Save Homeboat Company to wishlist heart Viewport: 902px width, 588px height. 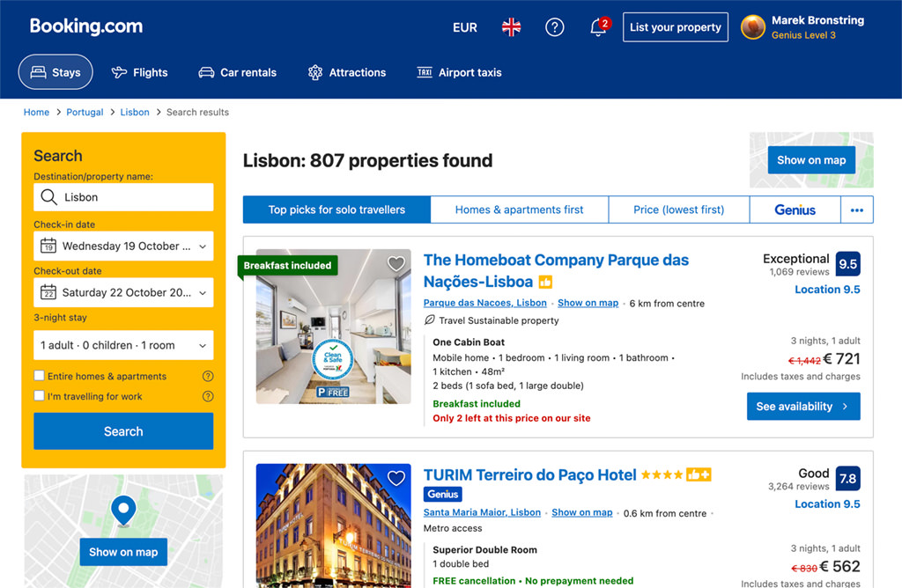[396, 264]
